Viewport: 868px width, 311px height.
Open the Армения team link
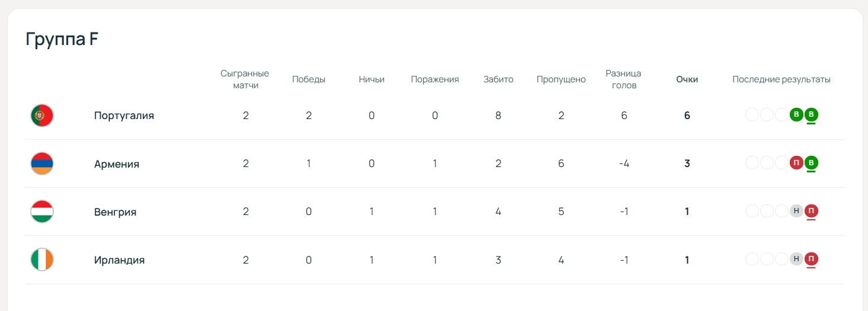(117, 164)
